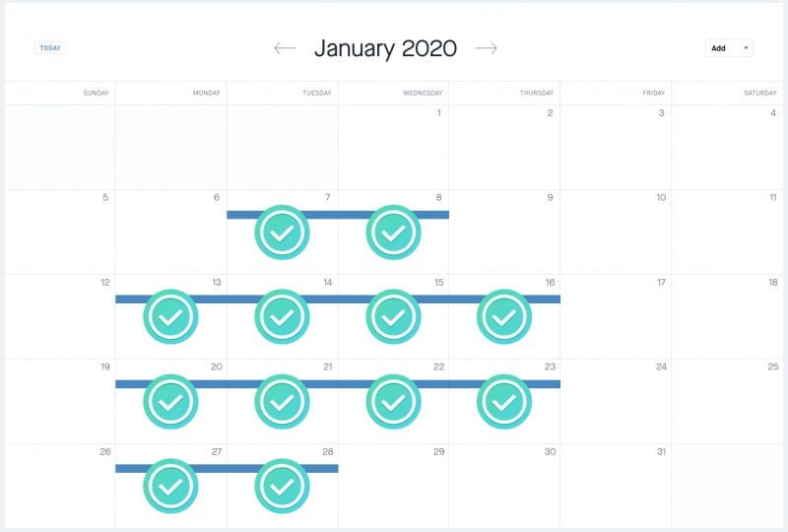Screen dimensions: 788x532
Task: Go to previous month with left arrow
Action: tap(285, 48)
